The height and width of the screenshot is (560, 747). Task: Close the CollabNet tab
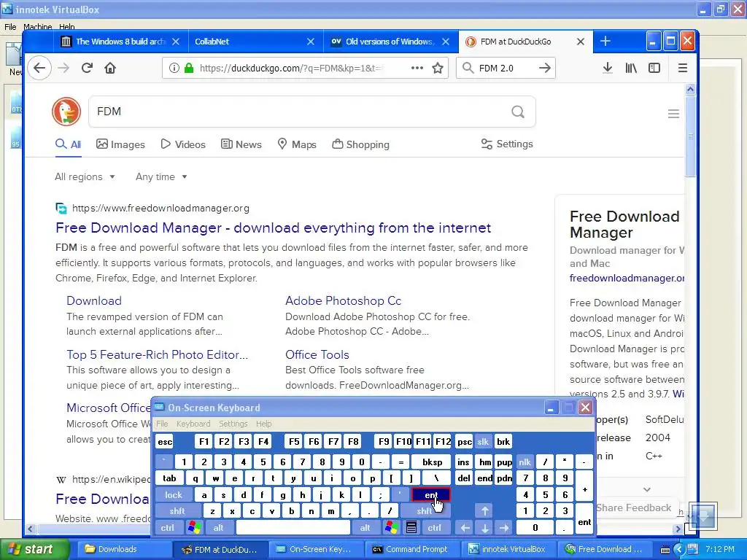click(311, 42)
